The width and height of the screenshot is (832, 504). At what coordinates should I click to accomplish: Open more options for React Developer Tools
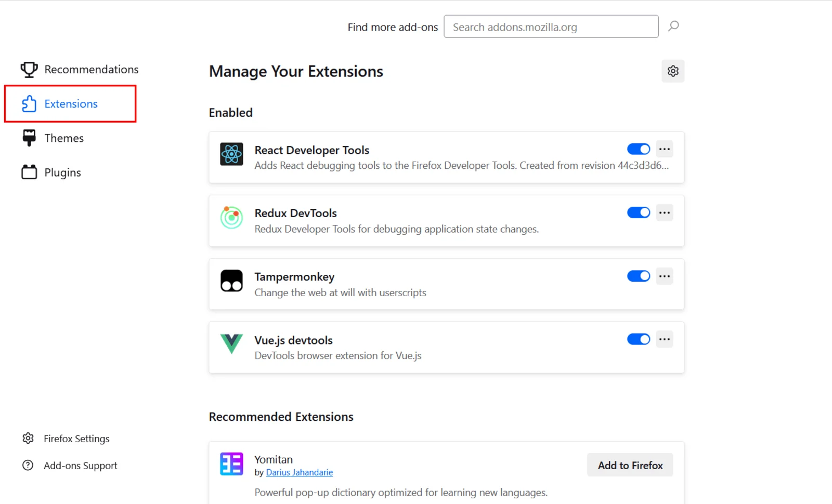[664, 149]
